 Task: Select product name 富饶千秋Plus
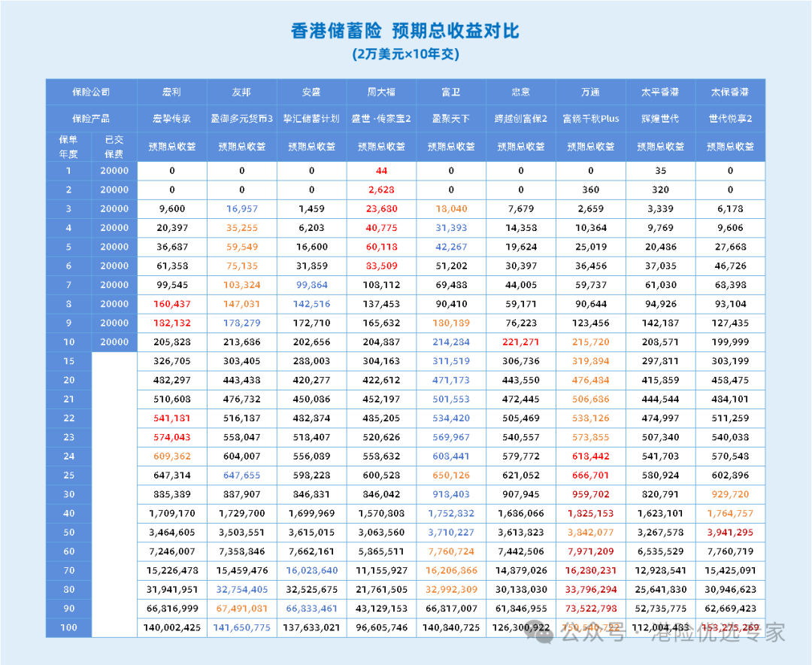(x=591, y=118)
